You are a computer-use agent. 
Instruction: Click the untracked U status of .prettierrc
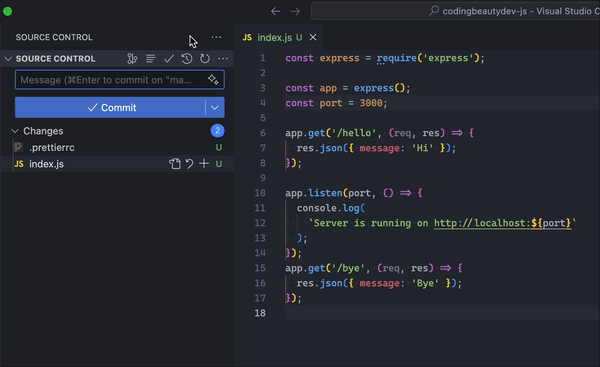[219, 147]
